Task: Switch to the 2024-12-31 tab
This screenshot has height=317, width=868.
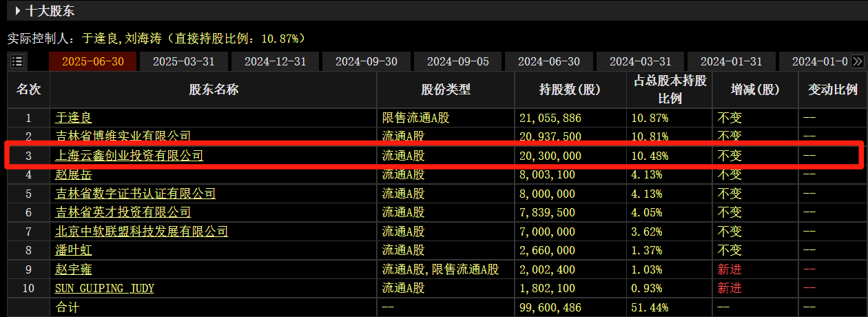Action: (275, 61)
